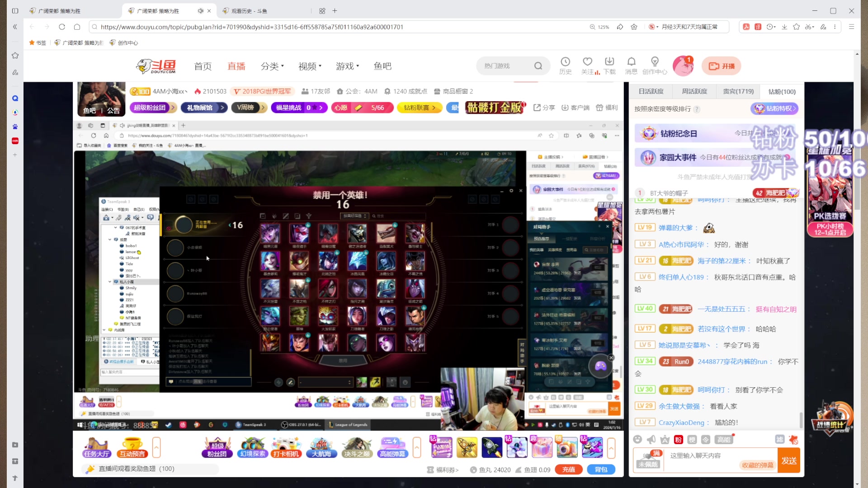The image size is (868, 488).
Task: Click the browser home button
Action: click(x=77, y=27)
